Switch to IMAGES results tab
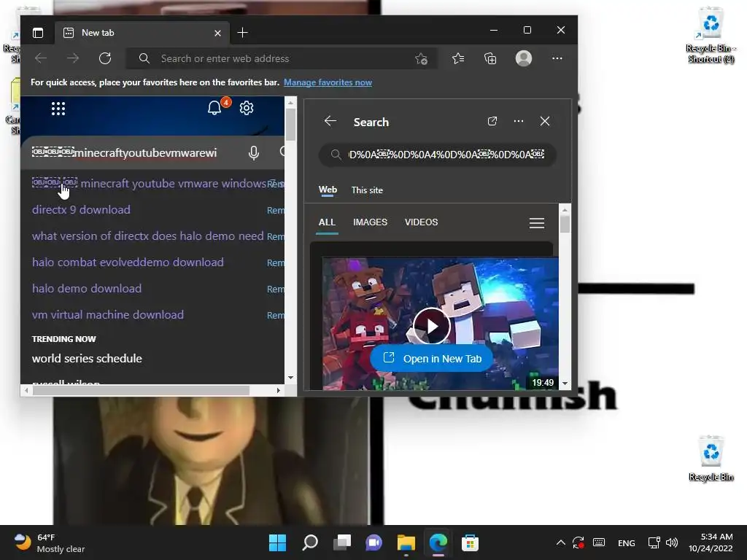The image size is (747, 560). (370, 222)
